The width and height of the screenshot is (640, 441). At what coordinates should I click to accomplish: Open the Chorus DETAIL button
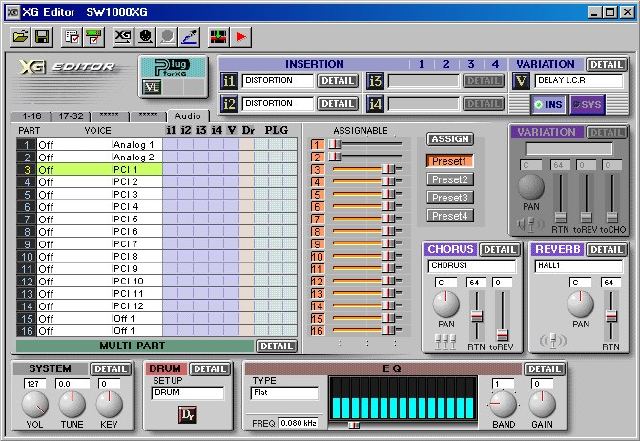point(500,249)
